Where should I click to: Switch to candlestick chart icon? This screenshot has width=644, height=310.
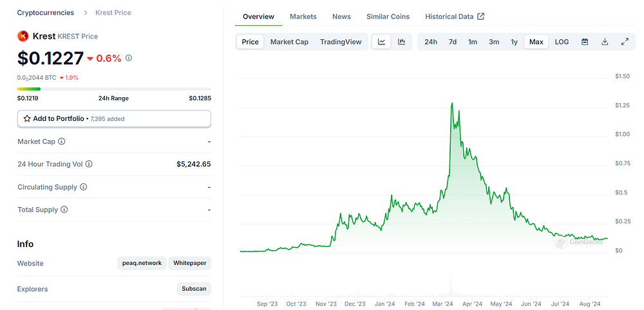pos(401,42)
